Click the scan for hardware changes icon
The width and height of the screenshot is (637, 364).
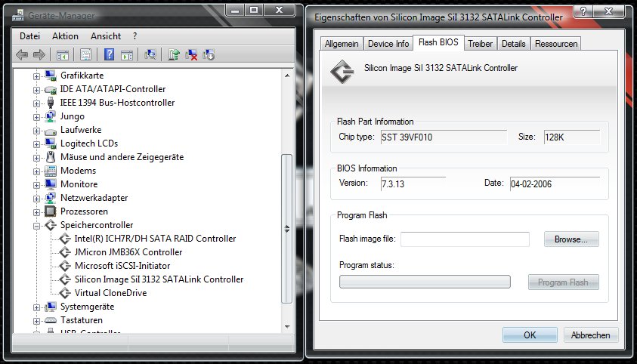click(x=150, y=54)
